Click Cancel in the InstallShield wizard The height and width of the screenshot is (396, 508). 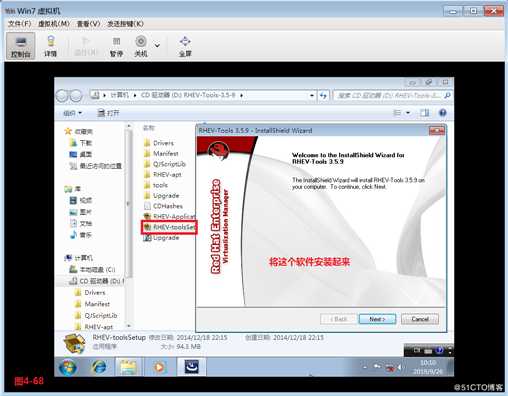[x=420, y=319]
